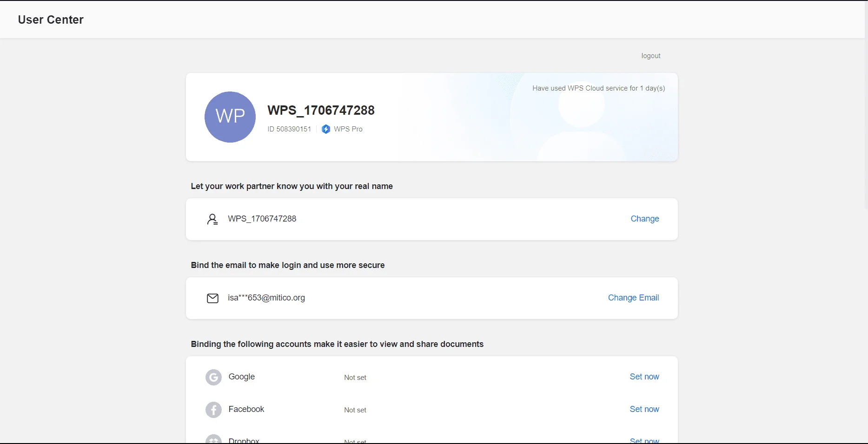The height and width of the screenshot is (444, 868).
Task: Click the WPS Pro badge icon
Action: coord(326,129)
